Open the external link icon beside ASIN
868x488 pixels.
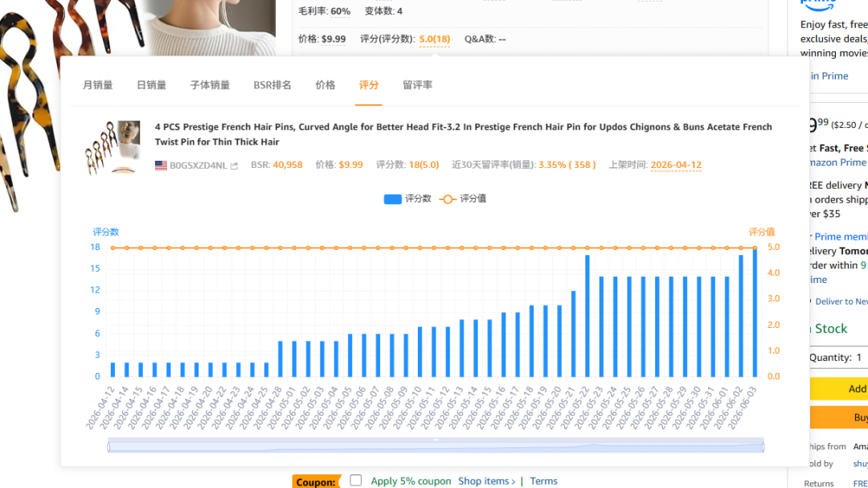(x=234, y=166)
